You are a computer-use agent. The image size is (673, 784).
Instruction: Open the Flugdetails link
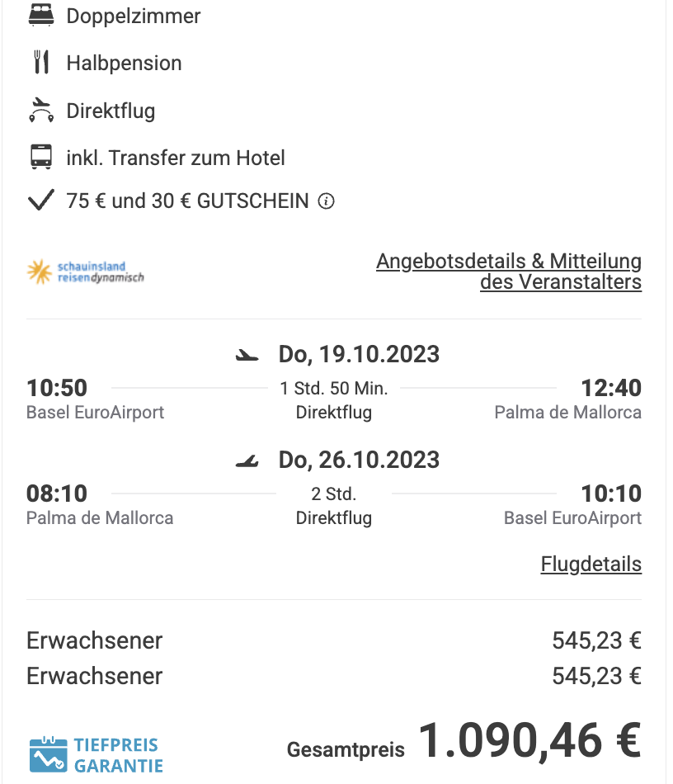[591, 564]
